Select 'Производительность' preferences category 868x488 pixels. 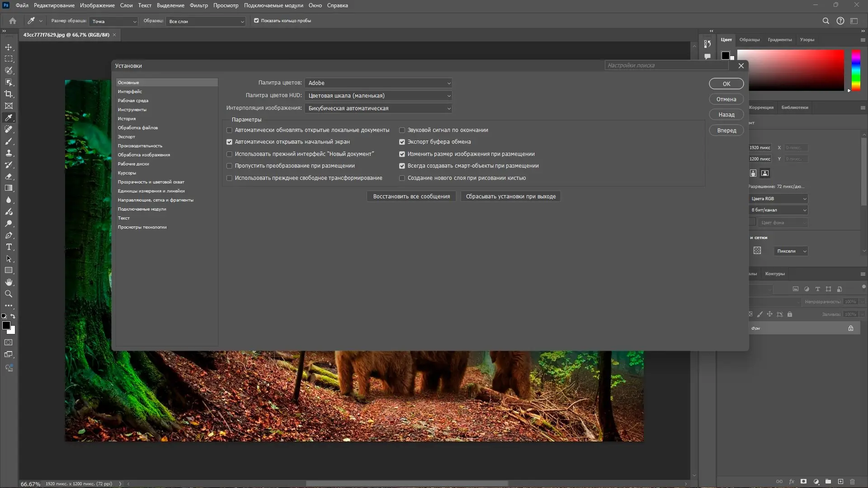pyautogui.click(x=140, y=146)
